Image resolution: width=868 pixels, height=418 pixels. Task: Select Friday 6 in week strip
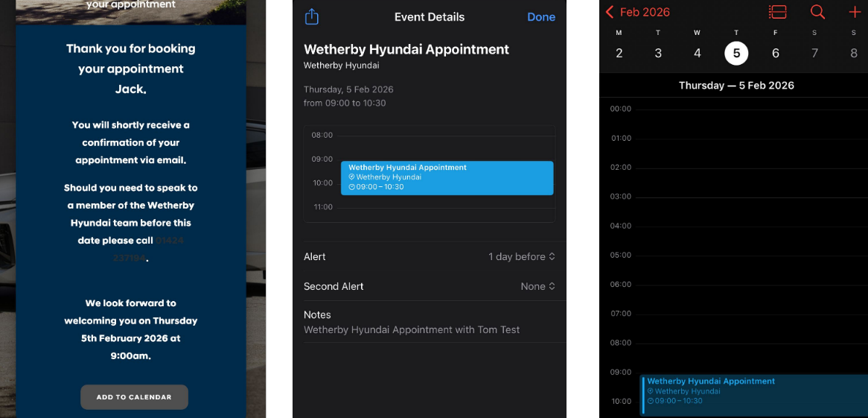point(776,53)
